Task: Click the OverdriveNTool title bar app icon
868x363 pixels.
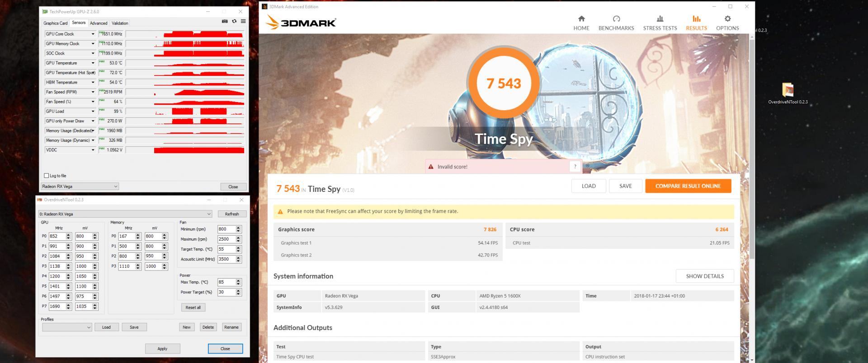Action: (40, 200)
